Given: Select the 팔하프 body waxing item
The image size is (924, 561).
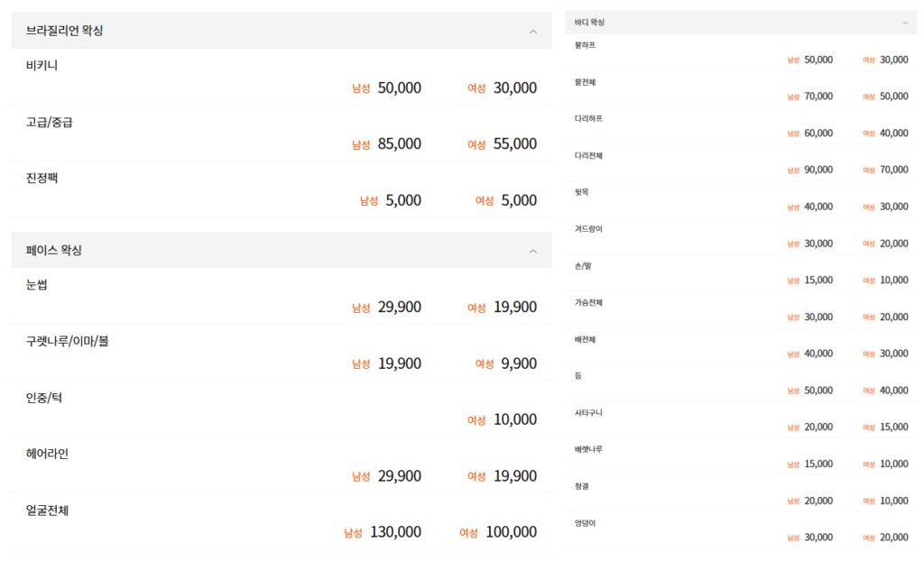Looking at the screenshot, I should coord(585,45).
